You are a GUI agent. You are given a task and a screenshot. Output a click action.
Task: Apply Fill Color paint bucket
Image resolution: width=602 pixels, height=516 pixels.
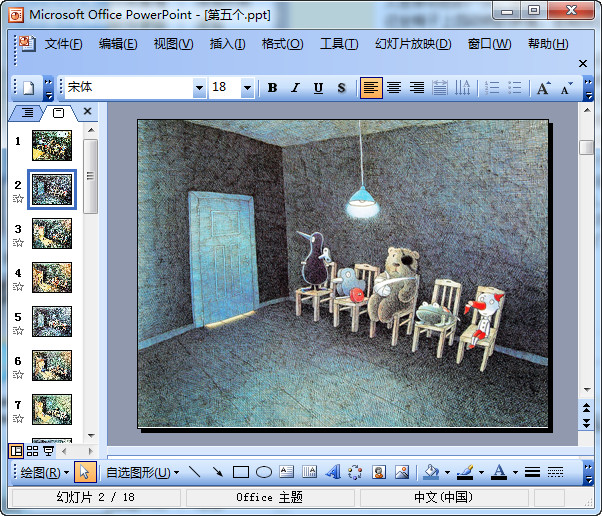(431, 472)
